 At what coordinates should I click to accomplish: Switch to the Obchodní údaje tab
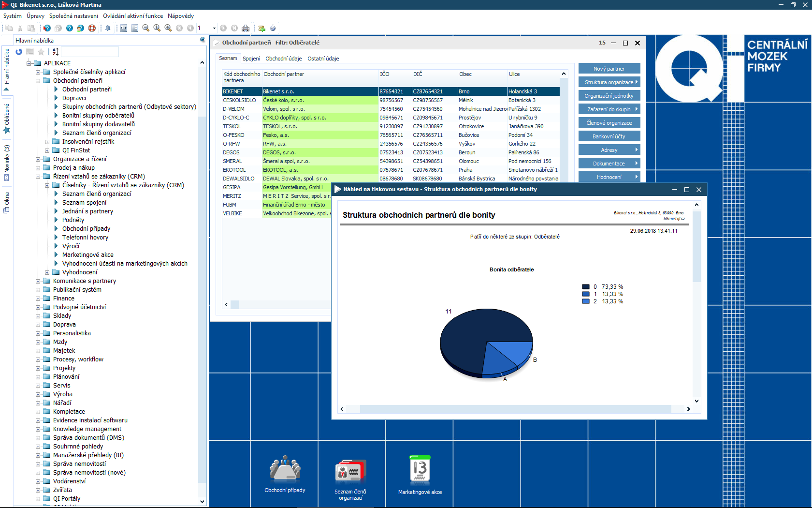point(283,59)
